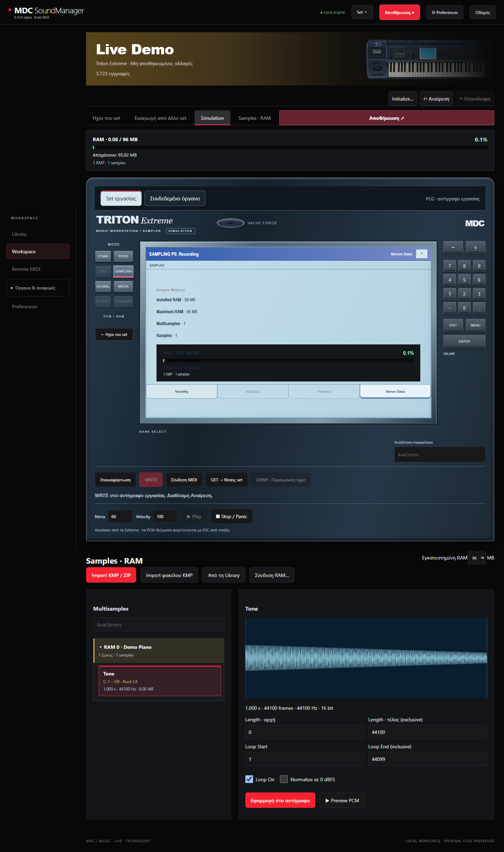
Task: Click the ENTER hardware button
Action: [x=464, y=342]
